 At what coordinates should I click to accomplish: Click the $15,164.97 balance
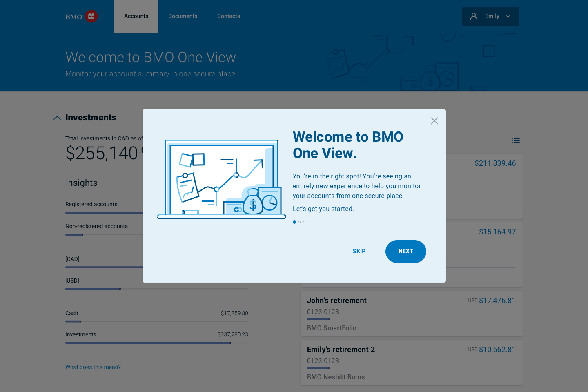[x=497, y=232]
